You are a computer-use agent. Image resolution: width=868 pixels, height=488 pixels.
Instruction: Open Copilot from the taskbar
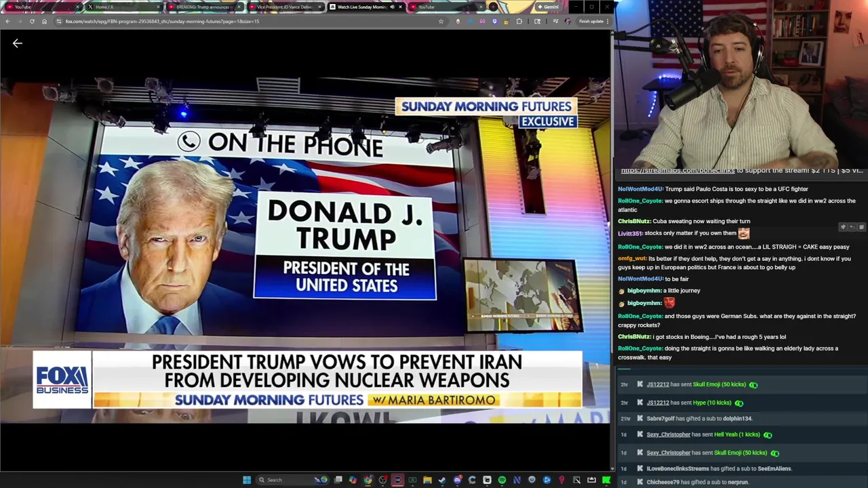[x=353, y=480]
